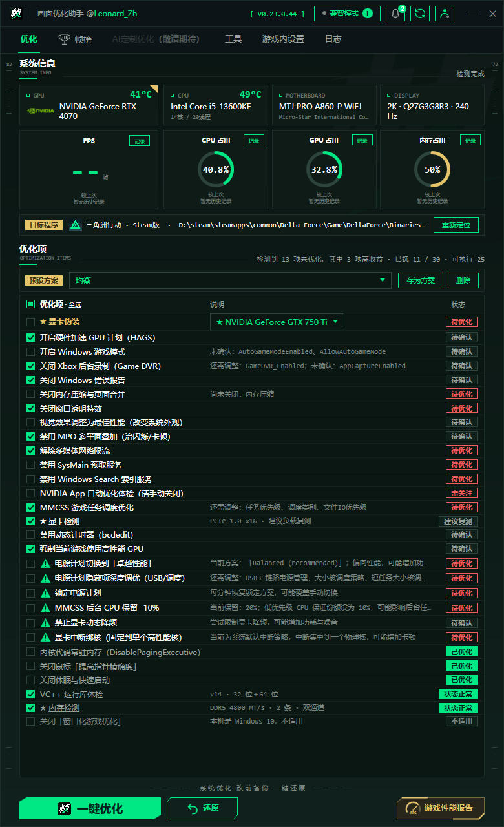Open the user account icon
The width and height of the screenshot is (504, 827).
tap(445, 14)
